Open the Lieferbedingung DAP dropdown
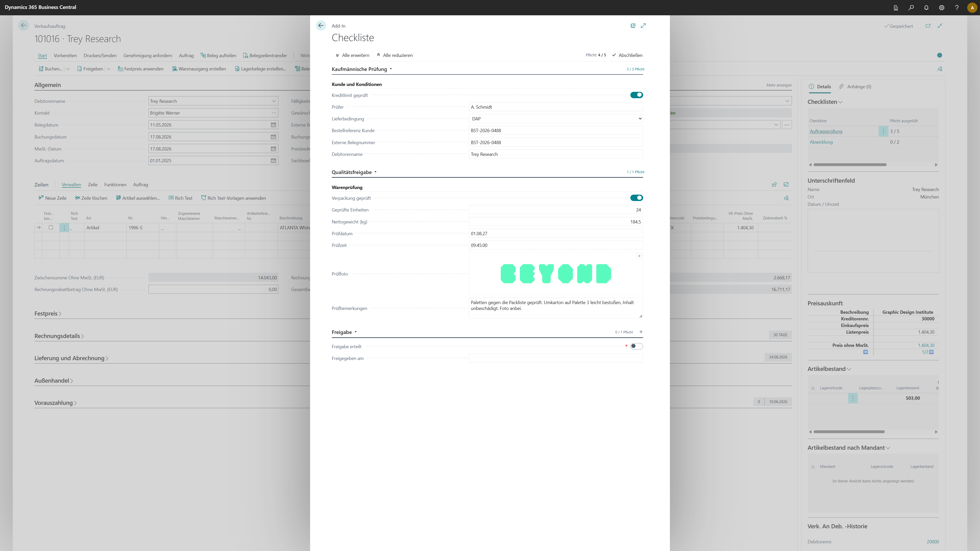 (x=556, y=119)
